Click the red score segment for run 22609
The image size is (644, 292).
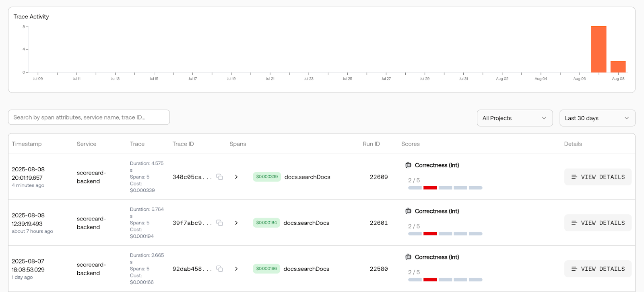click(430, 188)
